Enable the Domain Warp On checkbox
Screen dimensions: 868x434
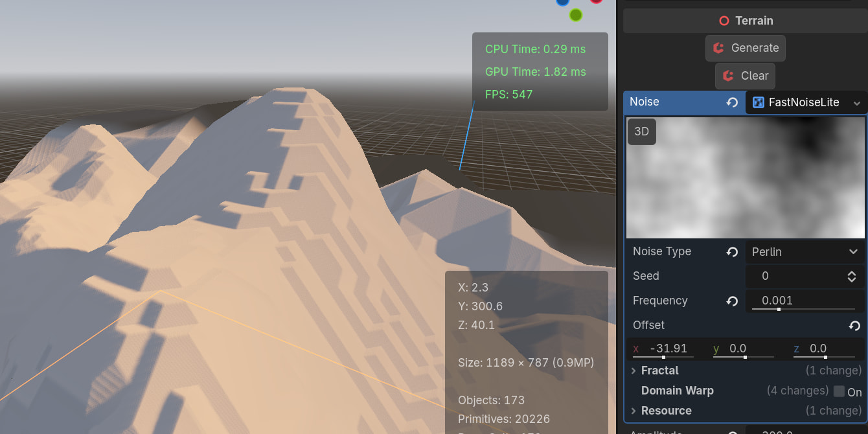click(839, 391)
